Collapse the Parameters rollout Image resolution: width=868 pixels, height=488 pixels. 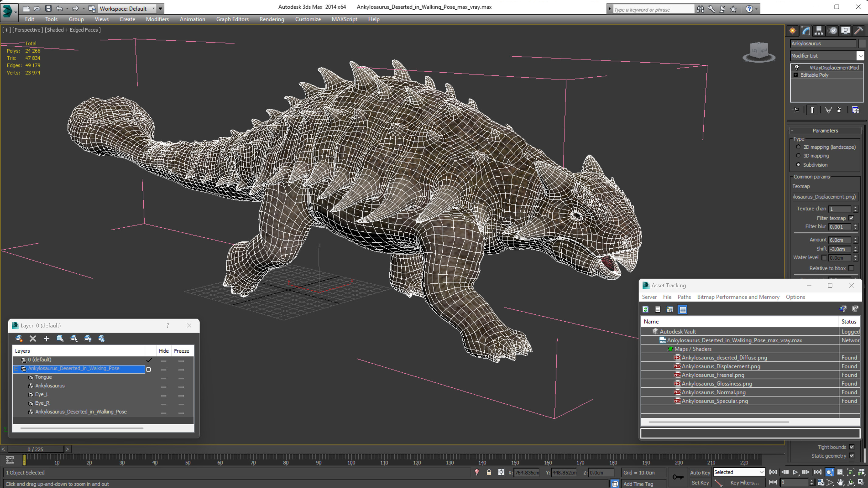825,131
